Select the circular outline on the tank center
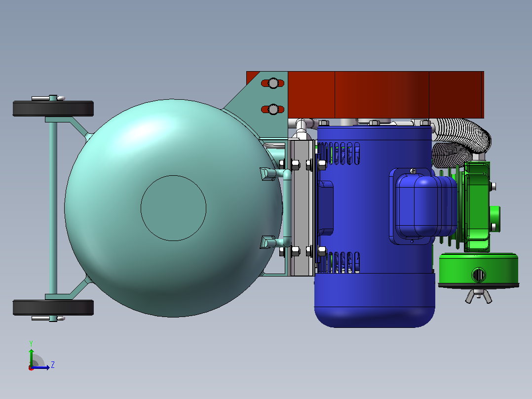Screen dimensions: 532x399 click(x=173, y=208)
